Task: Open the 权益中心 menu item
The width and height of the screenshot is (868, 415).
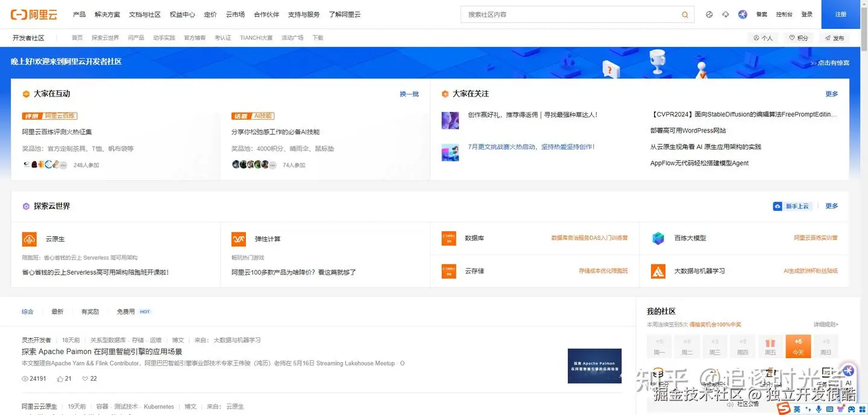Action: tap(182, 14)
